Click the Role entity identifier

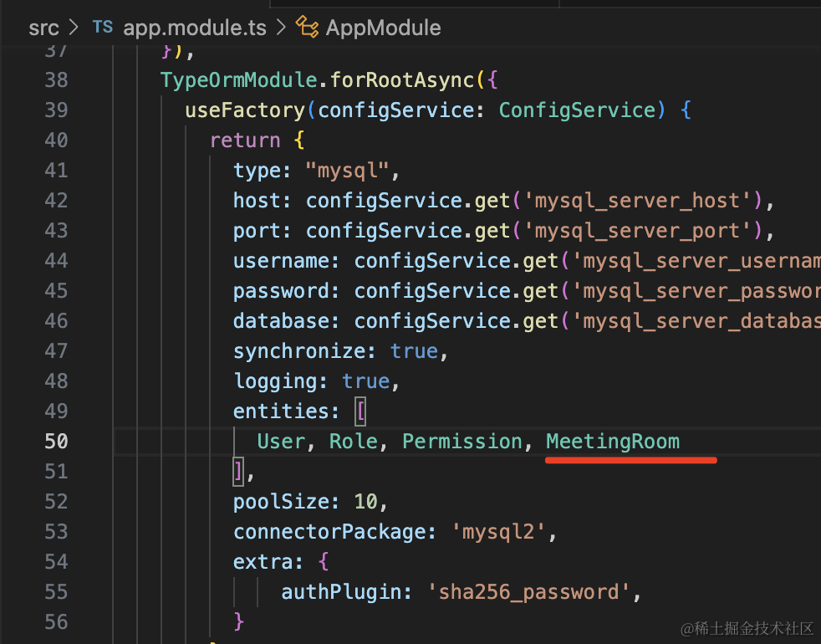pyautogui.click(x=354, y=441)
